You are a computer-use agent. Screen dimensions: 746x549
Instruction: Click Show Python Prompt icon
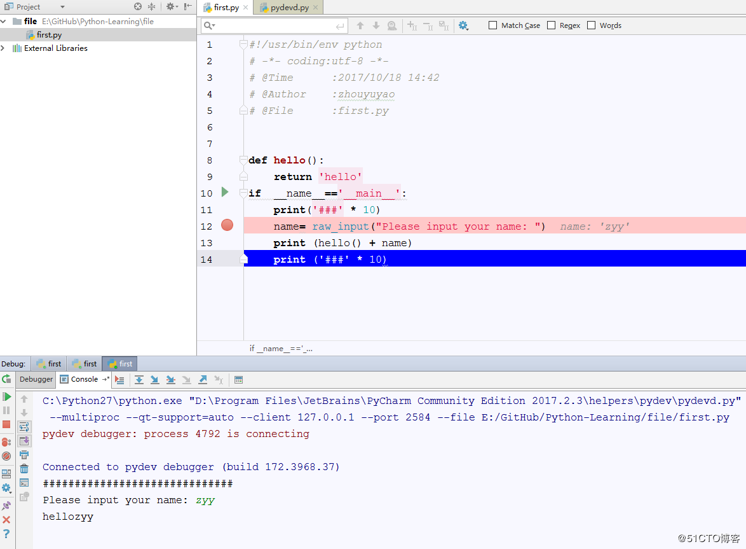click(24, 482)
